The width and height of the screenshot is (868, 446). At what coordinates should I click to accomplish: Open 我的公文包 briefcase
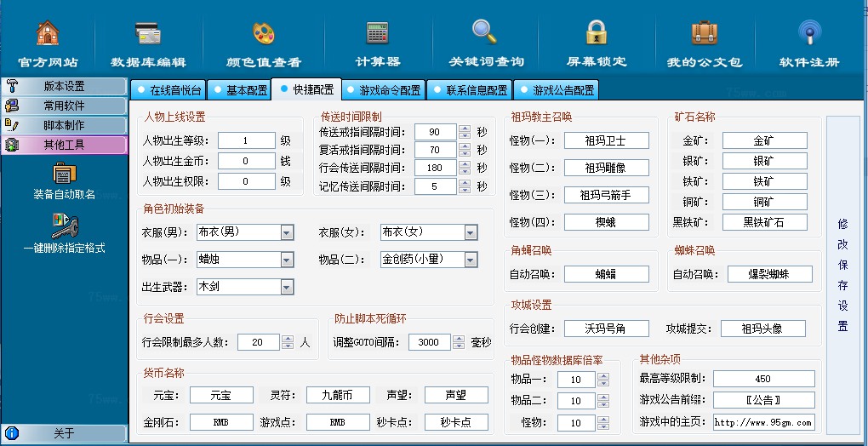pyautogui.click(x=704, y=34)
